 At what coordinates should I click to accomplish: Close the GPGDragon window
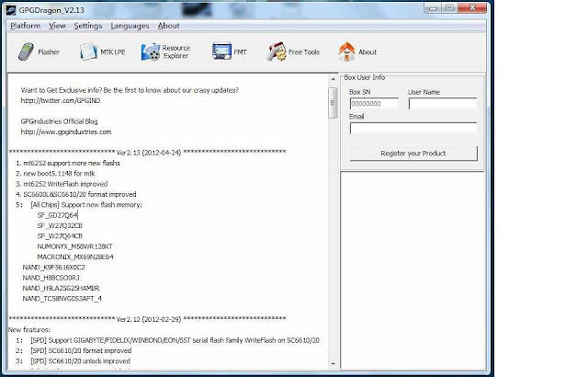(472, 8)
